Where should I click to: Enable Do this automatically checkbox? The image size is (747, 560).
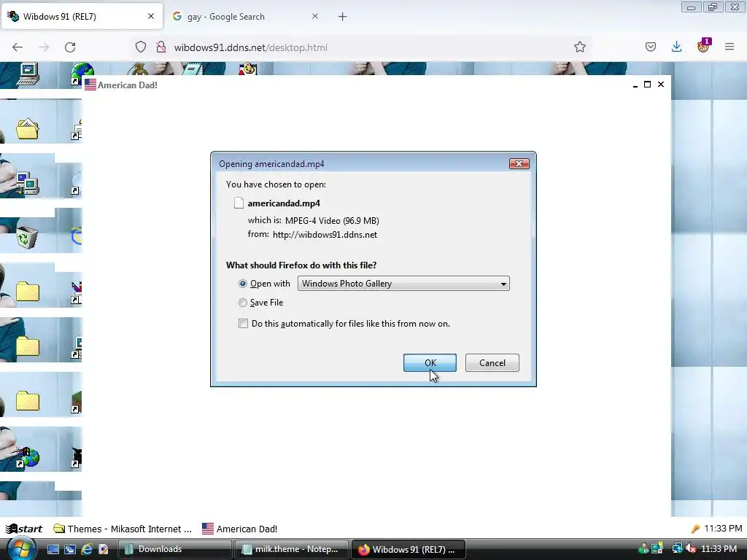point(243,324)
